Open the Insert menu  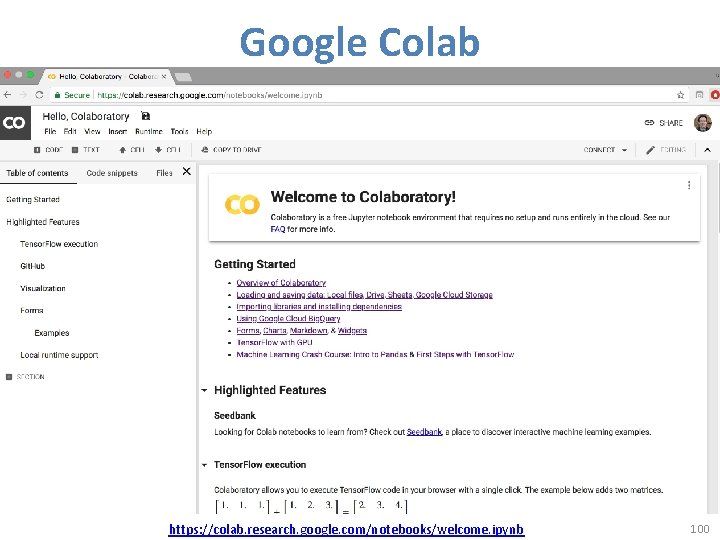tap(118, 131)
